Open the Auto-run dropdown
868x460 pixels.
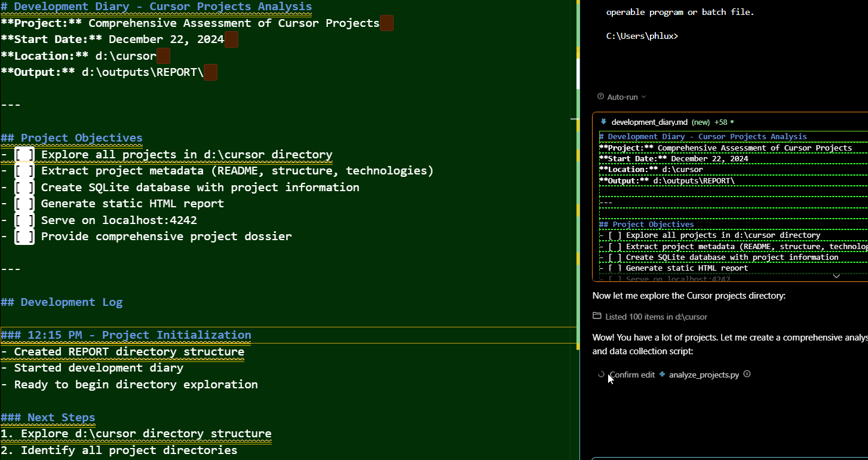click(x=627, y=97)
